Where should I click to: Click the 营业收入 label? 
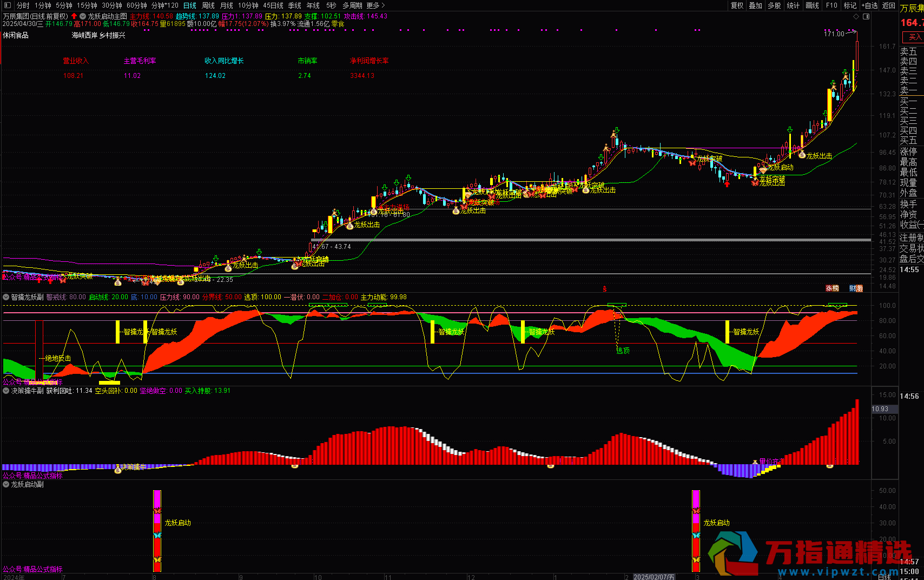tap(76, 61)
